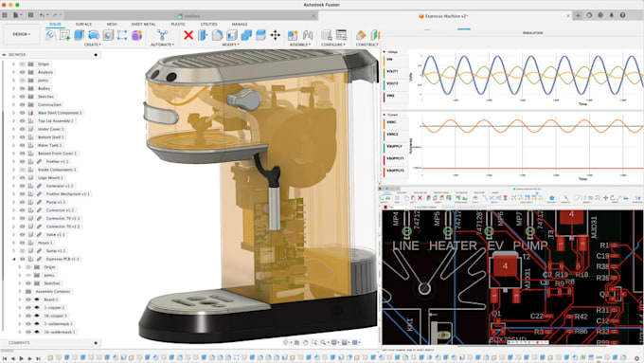Toggle visibility of Water Tank:1
The image size is (644, 363).
(23, 145)
